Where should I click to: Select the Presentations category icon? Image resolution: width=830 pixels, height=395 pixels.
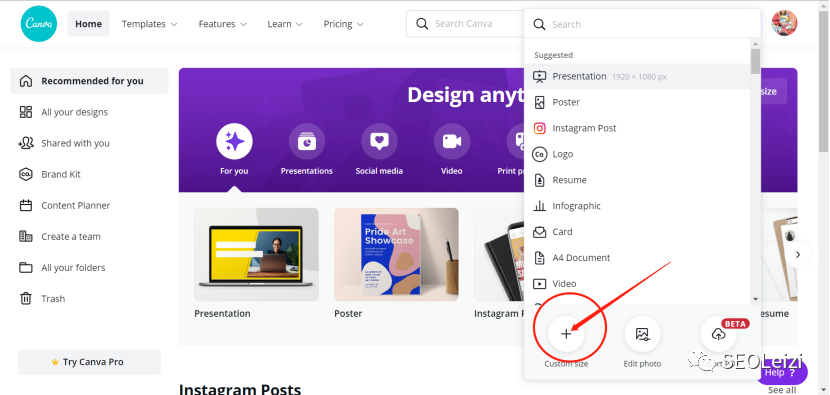306,141
